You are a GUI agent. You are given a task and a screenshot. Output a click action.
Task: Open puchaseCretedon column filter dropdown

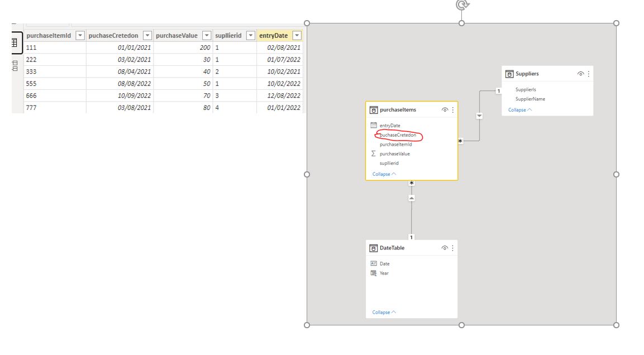point(147,36)
